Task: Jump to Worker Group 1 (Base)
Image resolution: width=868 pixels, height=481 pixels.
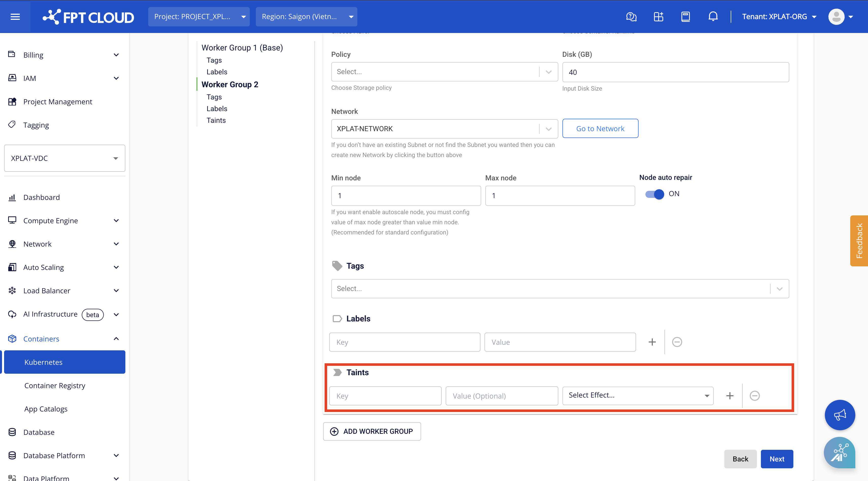Action: pyautogui.click(x=242, y=47)
